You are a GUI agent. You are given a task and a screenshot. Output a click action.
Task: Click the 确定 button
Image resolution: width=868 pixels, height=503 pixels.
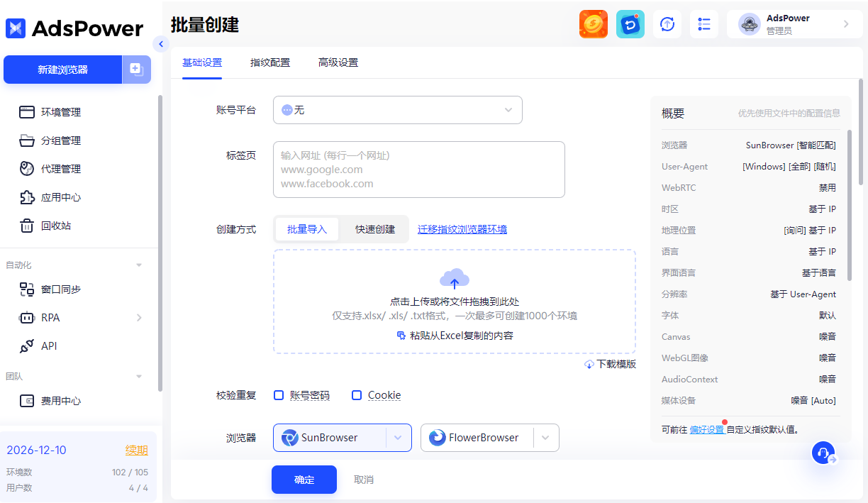tap(304, 480)
